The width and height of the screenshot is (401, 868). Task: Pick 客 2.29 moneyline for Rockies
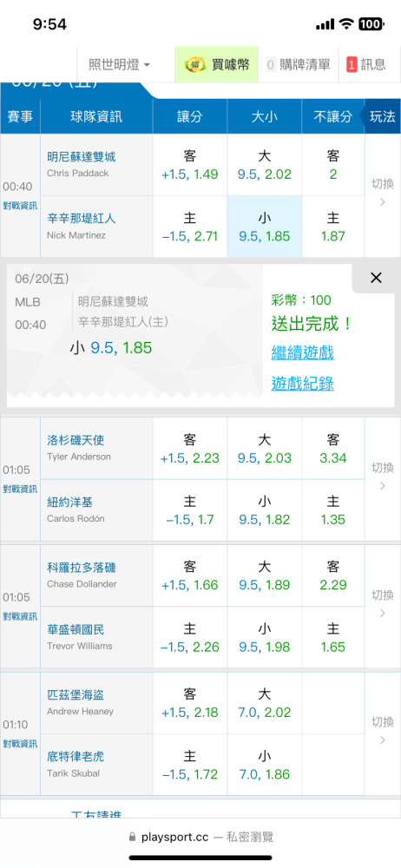(333, 575)
